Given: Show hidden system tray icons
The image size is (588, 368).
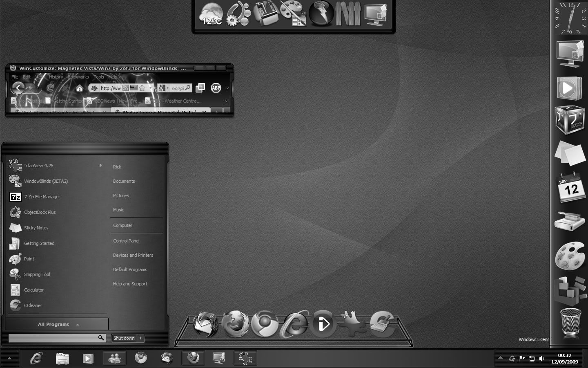Looking at the screenshot, I should coord(500,358).
